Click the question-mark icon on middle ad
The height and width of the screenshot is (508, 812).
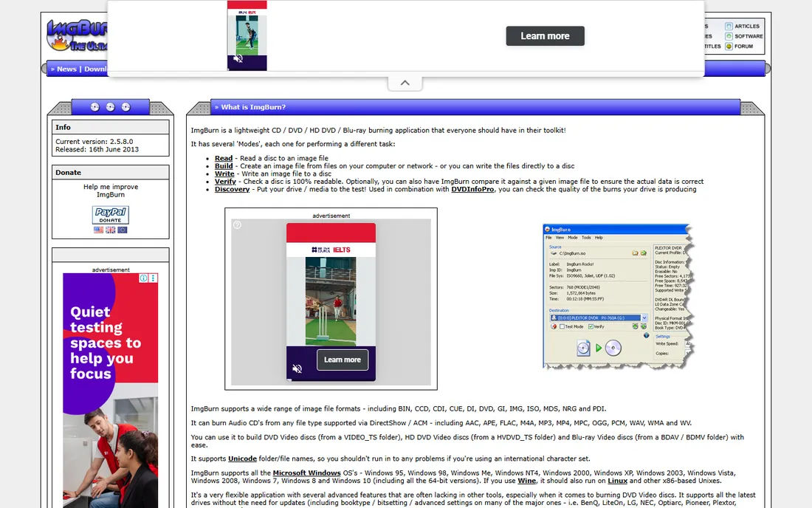[x=237, y=224]
